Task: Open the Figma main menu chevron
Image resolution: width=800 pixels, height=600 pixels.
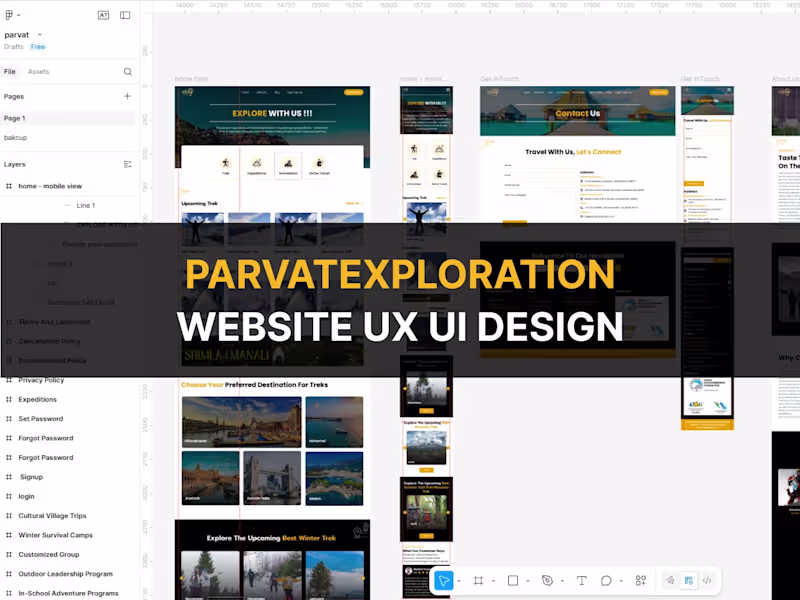Action: point(18,15)
